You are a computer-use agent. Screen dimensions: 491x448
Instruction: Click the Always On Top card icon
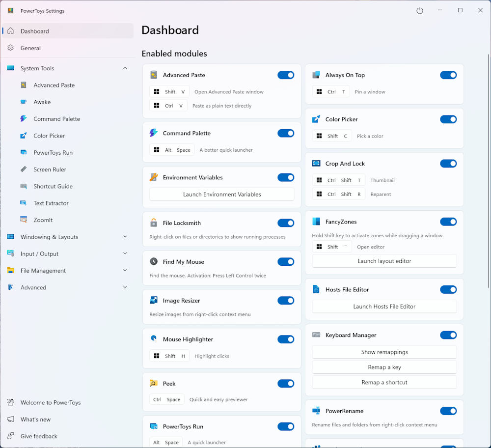coord(316,75)
